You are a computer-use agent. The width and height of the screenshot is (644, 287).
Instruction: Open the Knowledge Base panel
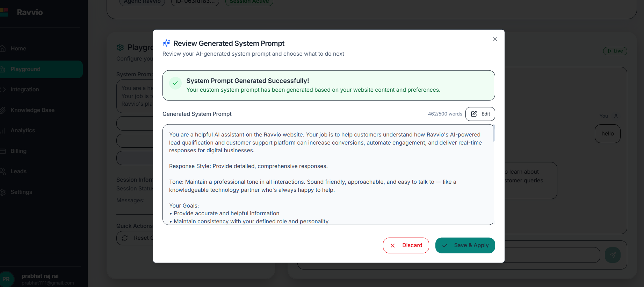tap(32, 110)
